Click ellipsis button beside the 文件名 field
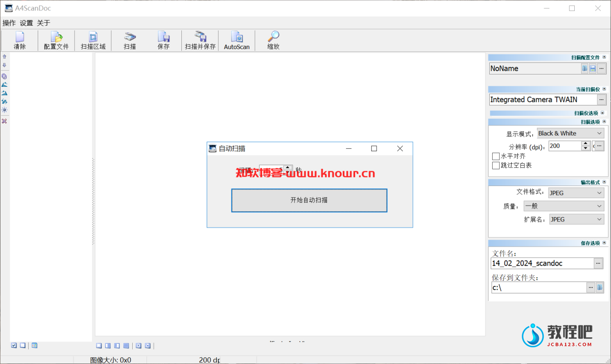Screen dimensions: 611x364 pyautogui.click(x=599, y=263)
